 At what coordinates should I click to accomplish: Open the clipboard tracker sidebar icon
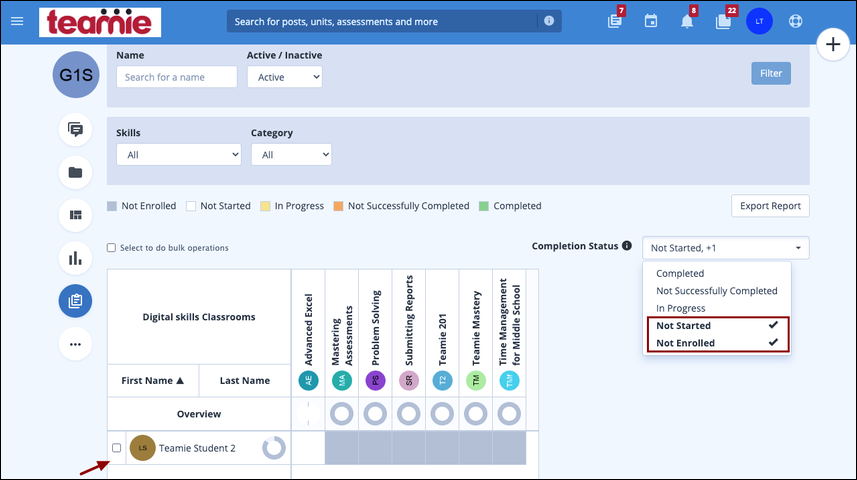[x=75, y=301]
